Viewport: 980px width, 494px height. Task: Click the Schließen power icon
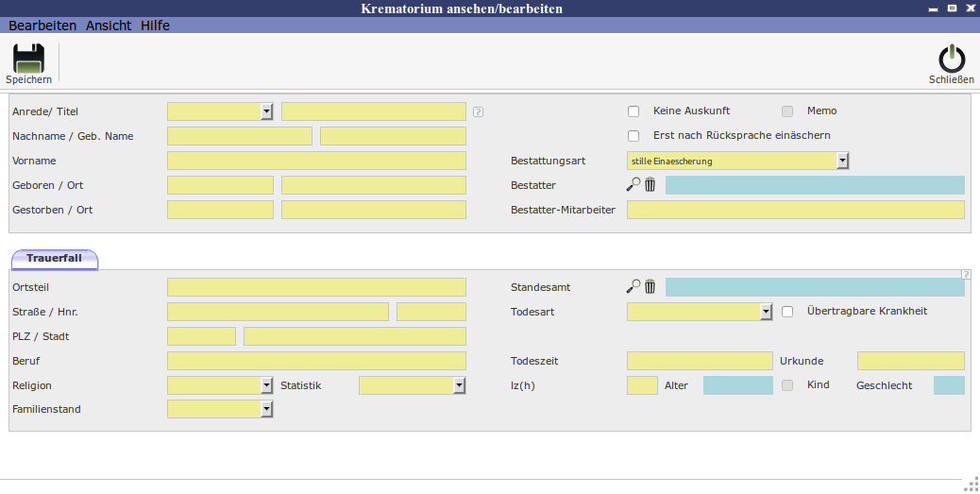(951, 59)
